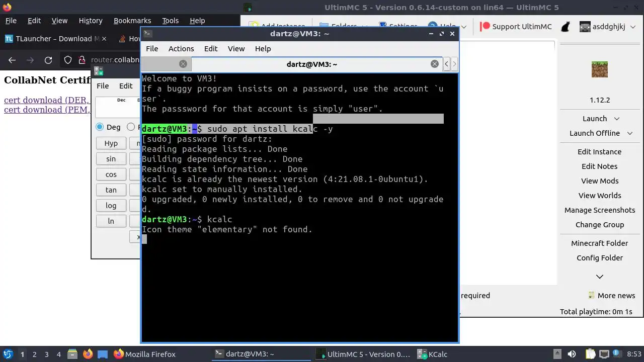Image resolution: width=644 pixels, height=362 pixels.
Task: Click the shield icon in Firefox address bar
Action: point(68,60)
